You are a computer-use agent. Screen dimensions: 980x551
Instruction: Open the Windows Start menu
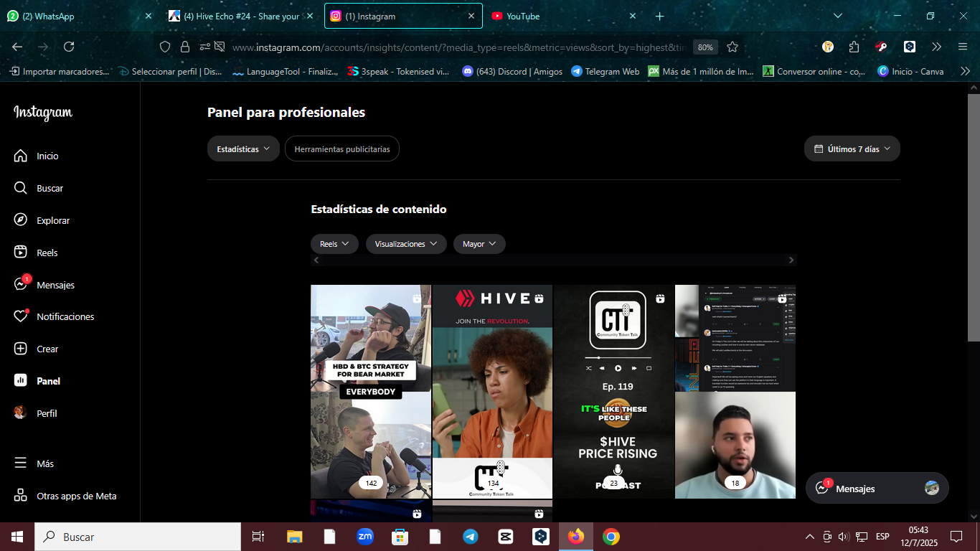coord(17,537)
